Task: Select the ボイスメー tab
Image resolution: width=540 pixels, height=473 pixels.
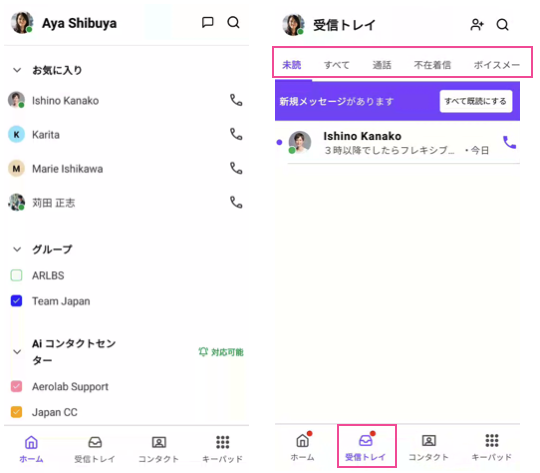Action: [497, 65]
